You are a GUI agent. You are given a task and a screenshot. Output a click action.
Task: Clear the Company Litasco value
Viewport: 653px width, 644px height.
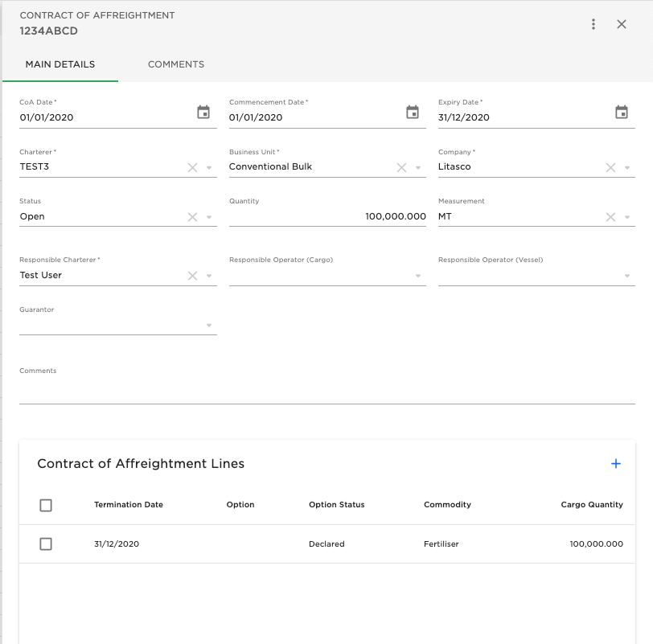(x=610, y=167)
